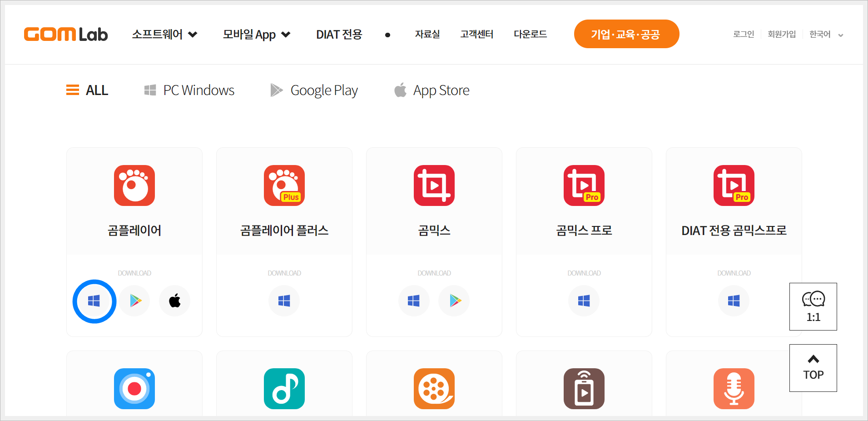This screenshot has width=868, height=421.
Task: Click the brown remote control app icon
Action: click(x=584, y=389)
